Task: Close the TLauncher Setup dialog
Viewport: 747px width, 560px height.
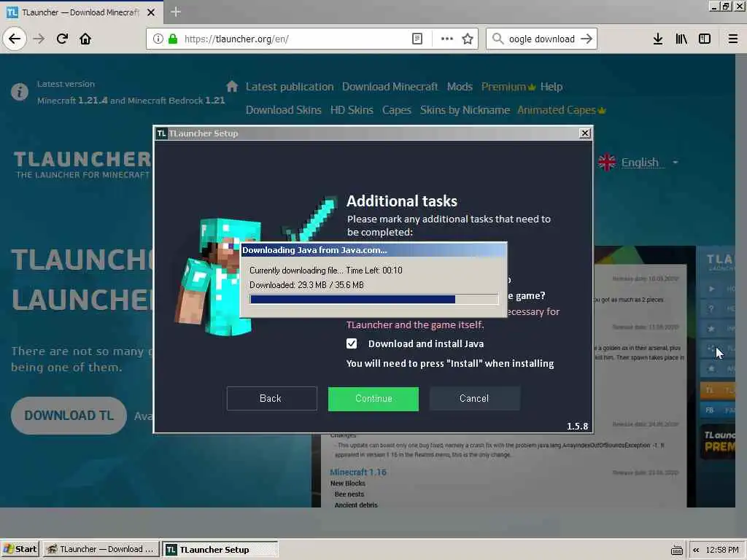Action: (585, 133)
